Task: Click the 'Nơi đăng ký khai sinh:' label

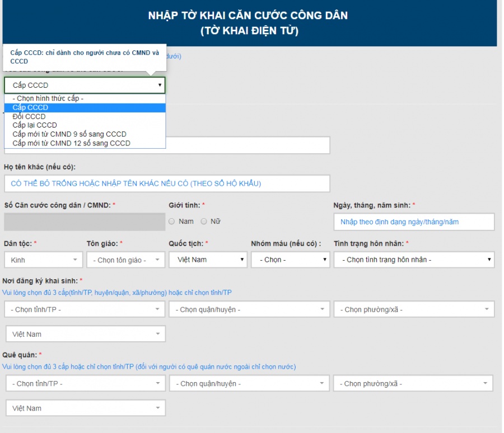Action: (40, 281)
